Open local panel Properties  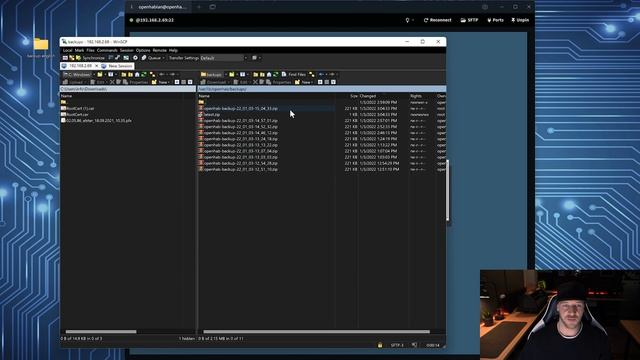(x=135, y=82)
